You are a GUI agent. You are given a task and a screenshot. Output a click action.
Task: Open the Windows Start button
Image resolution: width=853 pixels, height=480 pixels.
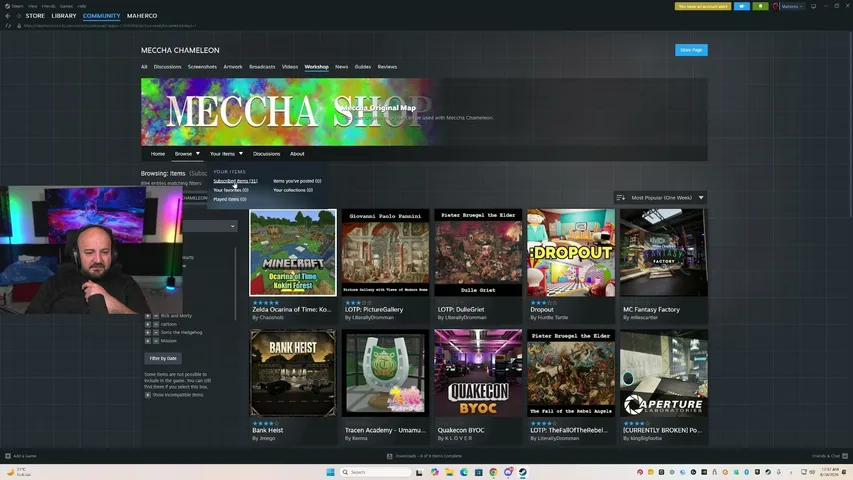tap(330, 472)
